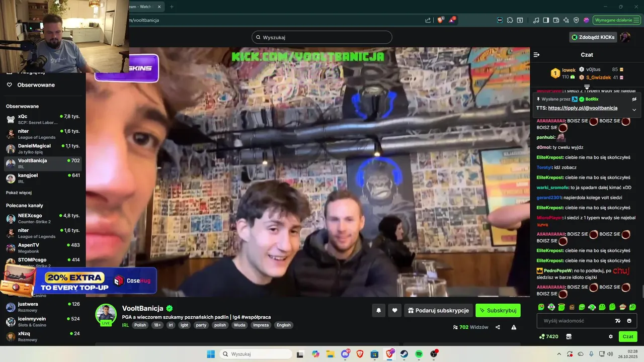Open kangjoel channel in sidebar
The height and width of the screenshot is (362, 644).
pyautogui.click(x=43, y=178)
